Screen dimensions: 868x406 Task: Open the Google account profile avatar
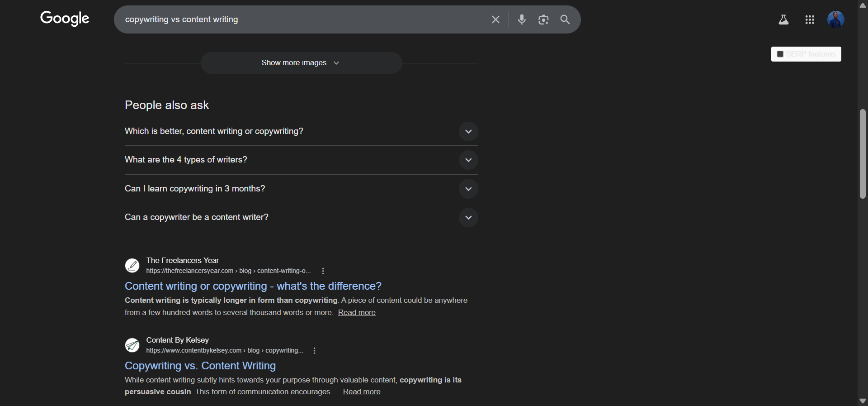point(836,19)
